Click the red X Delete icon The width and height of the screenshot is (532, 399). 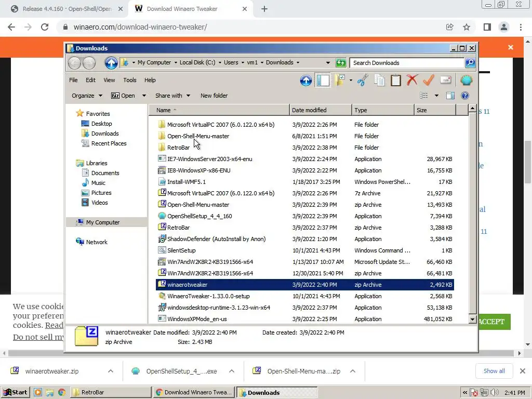point(412,81)
